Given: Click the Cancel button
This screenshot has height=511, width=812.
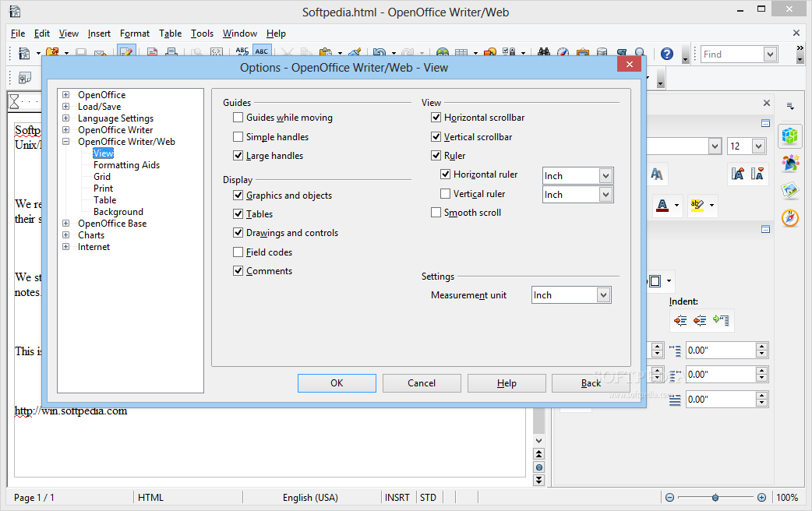Looking at the screenshot, I should coord(422,383).
